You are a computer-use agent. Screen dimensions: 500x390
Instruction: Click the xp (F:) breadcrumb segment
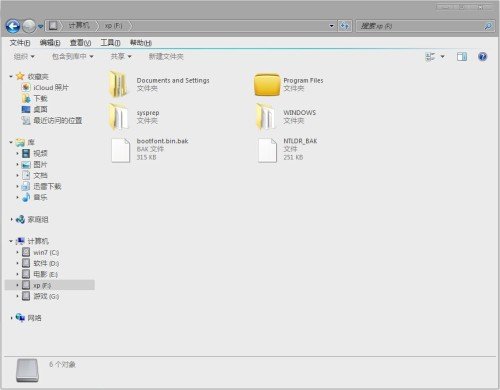[x=113, y=25]
